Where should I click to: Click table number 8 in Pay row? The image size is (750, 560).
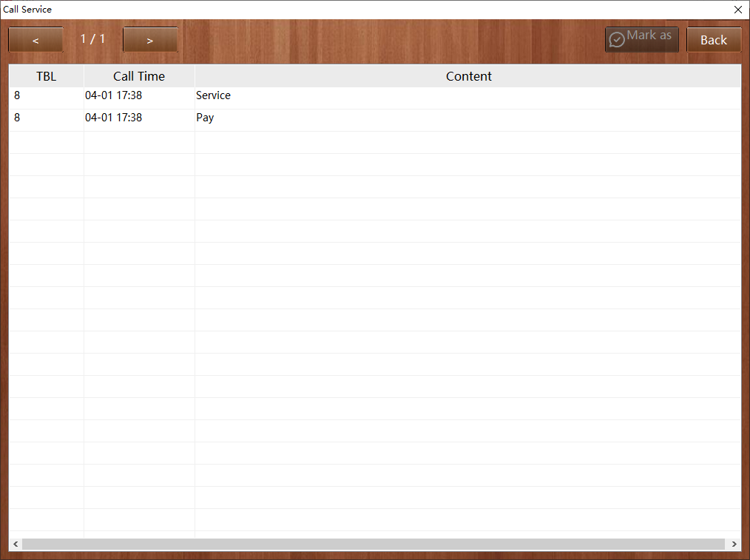[x=17, y=118]
